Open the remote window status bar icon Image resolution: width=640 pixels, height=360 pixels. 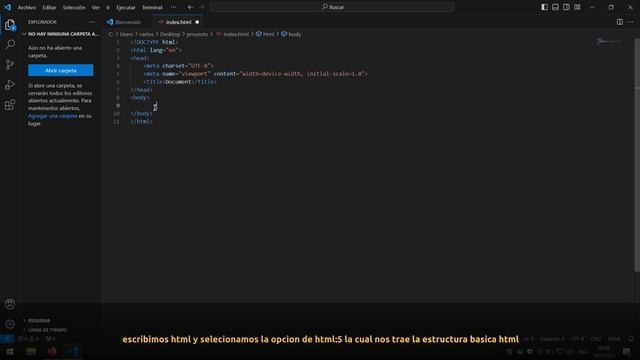tap(7, 339)
